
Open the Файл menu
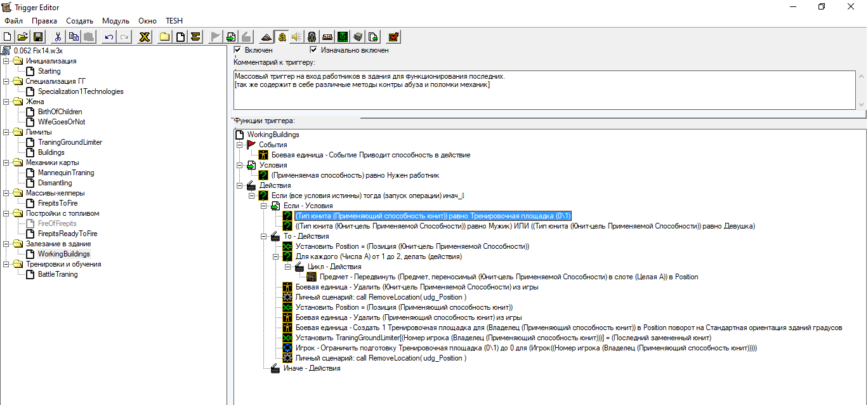(13, 21)
